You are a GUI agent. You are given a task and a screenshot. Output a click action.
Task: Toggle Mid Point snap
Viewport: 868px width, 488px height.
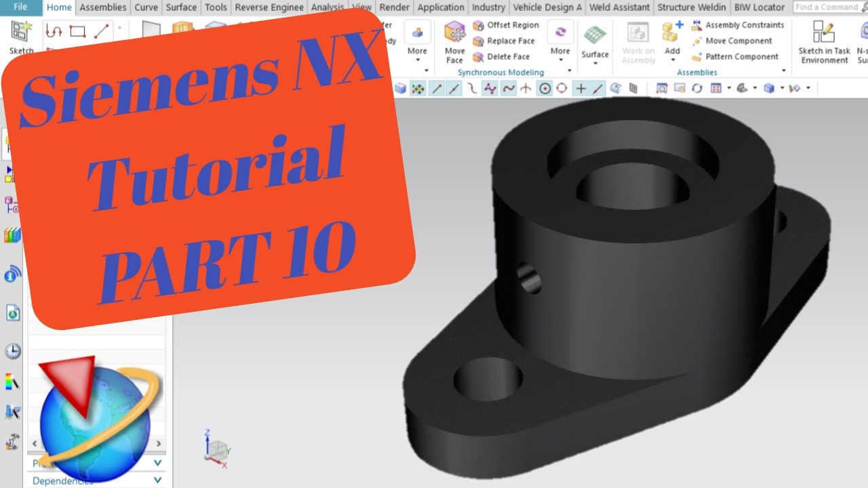coord(454,88)
